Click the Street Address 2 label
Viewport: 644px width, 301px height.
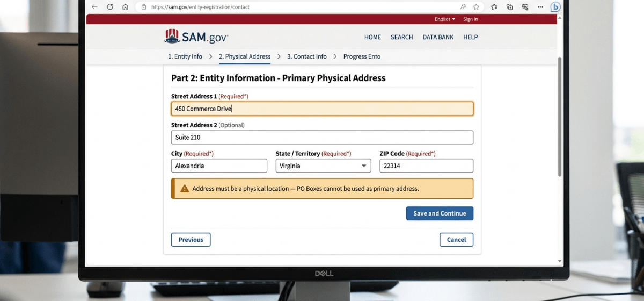pyautogui.click(x=208, y=125)
